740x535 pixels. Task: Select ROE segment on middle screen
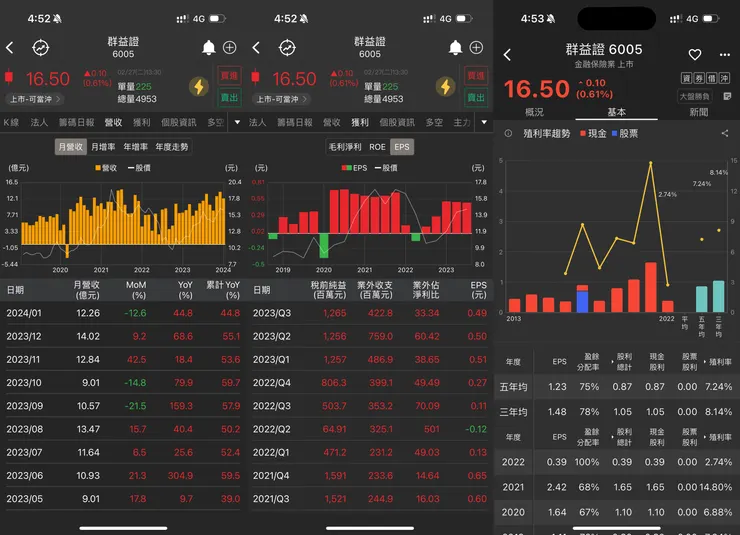click(x=377, y=147)
